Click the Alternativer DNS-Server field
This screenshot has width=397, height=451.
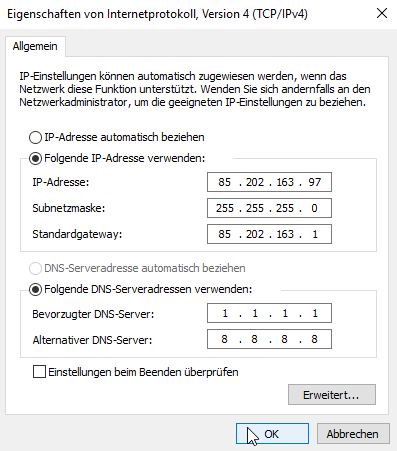coord(269,339)
